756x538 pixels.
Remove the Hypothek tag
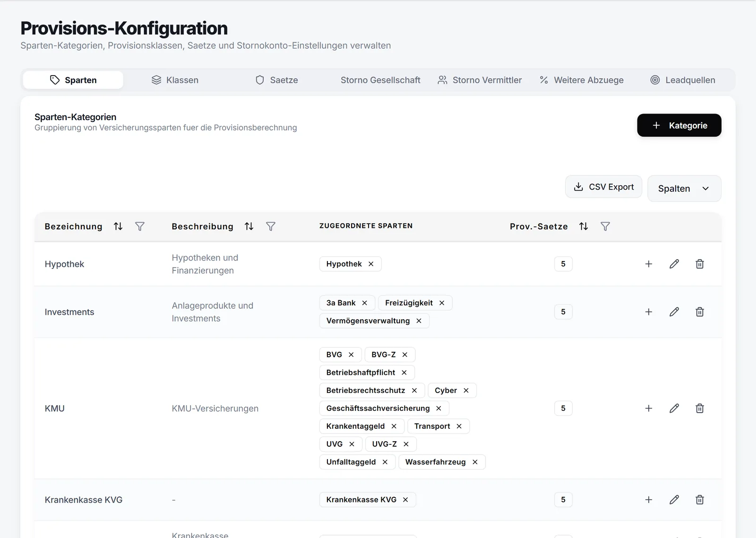(x=371, y=264)
